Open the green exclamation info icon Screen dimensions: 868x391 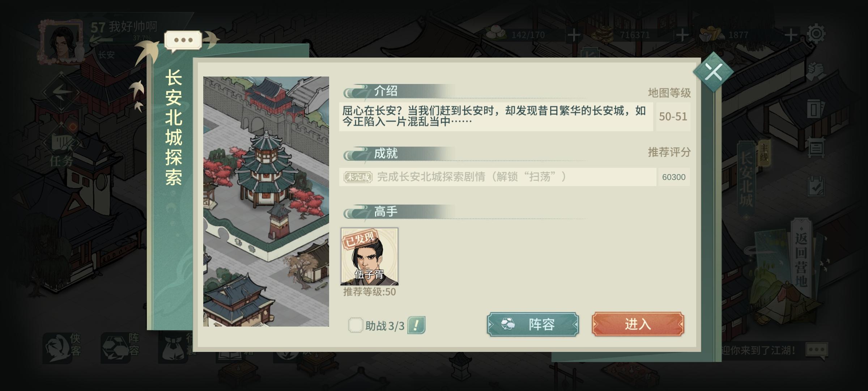tap(416, 325)
